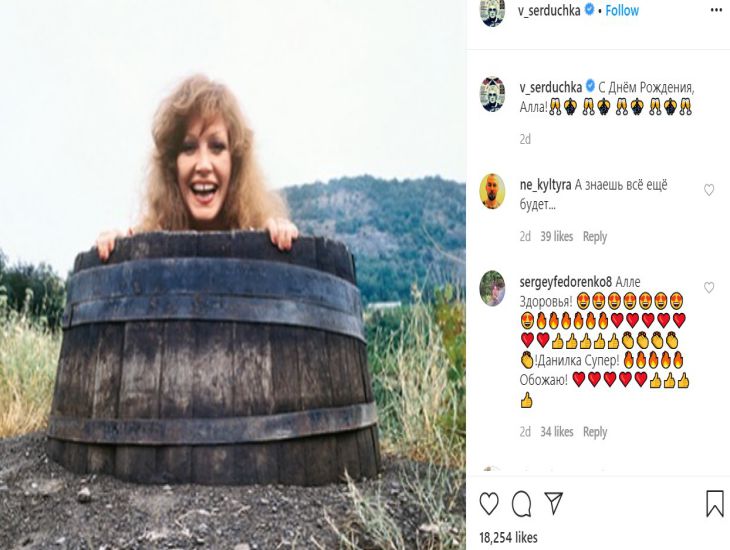Open the three-dot more options menu
Viewport: 730px width, 550px height.
pyautogui.click(x=716, y=10)
